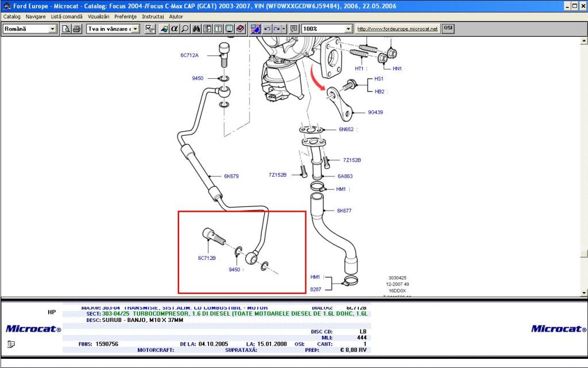This screenshot has height=368, width=588.
Task: Click the scroll up arrow of the diagram scrollbar
Action: point(584,40)
